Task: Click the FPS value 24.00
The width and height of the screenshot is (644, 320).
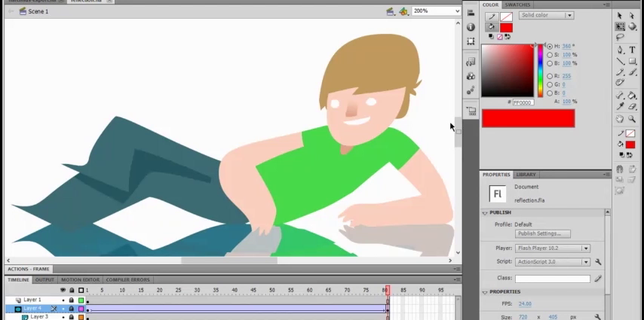Action: (x=524, y=304)
